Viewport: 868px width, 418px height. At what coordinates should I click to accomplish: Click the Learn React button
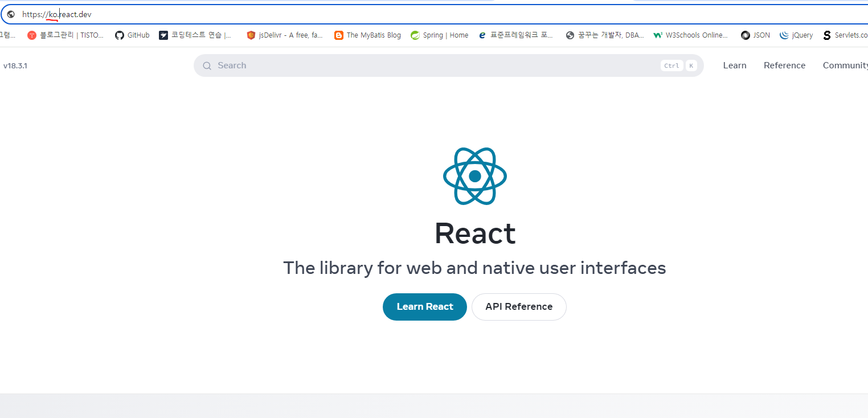[425, 307]
